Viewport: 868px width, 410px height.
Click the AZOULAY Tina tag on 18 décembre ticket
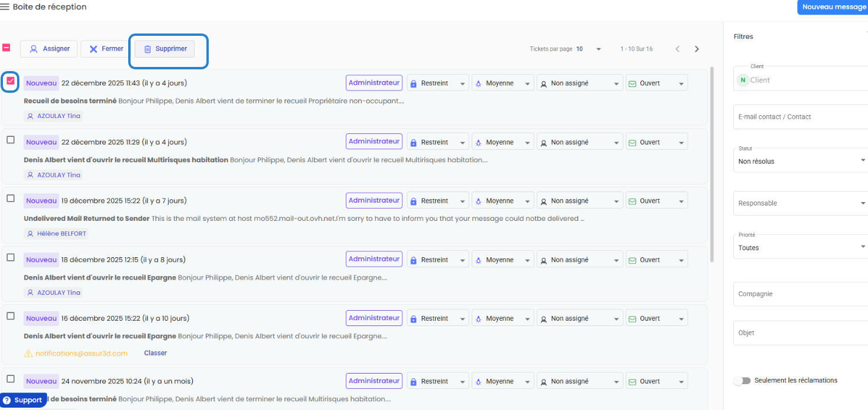[53, 293]
